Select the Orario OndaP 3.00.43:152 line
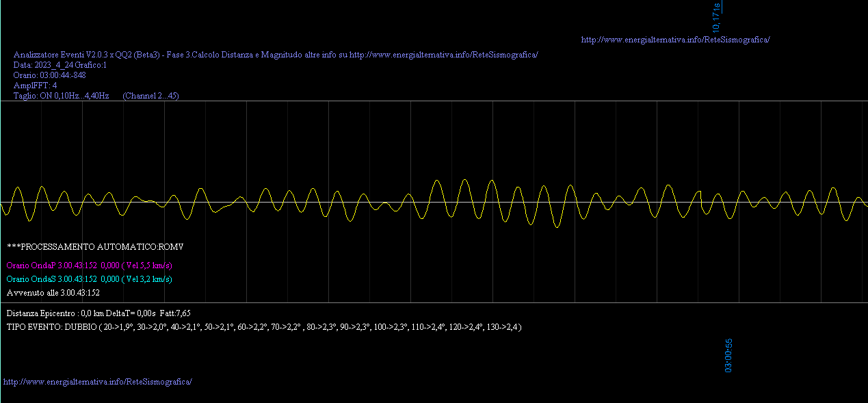 pyautogui.click(x=90, y=265)
